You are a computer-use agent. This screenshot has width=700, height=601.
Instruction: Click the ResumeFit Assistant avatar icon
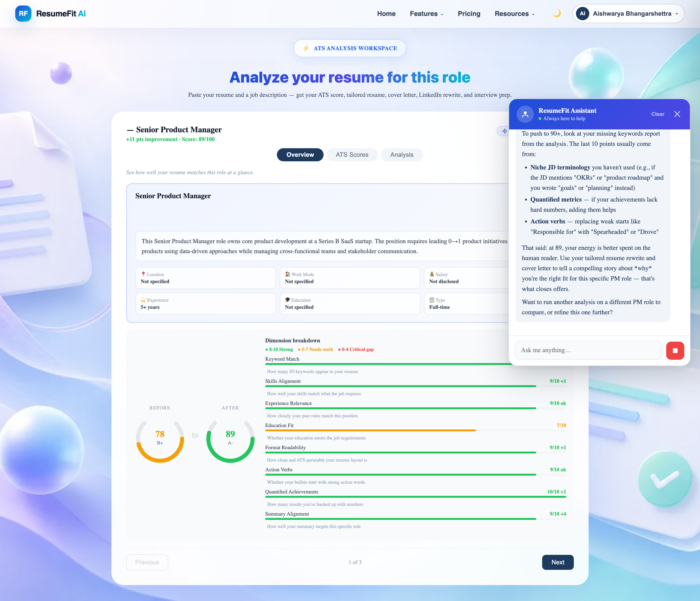click(525, 114)
